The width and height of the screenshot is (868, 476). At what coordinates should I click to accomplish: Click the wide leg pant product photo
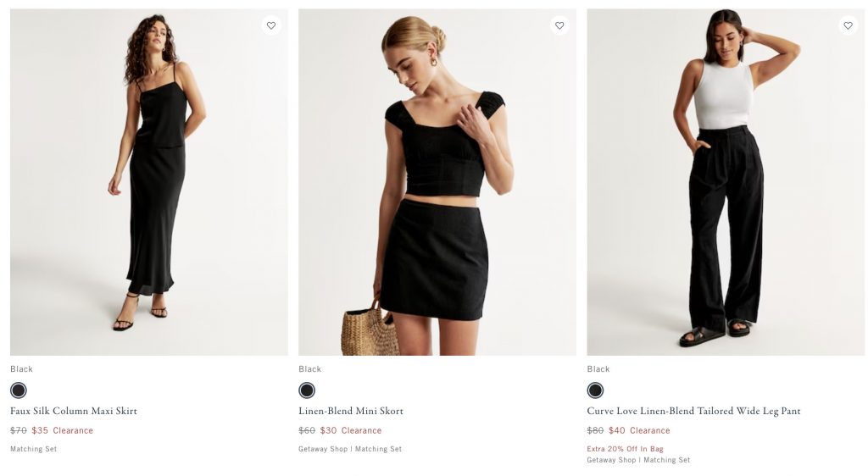coord(726,182)
